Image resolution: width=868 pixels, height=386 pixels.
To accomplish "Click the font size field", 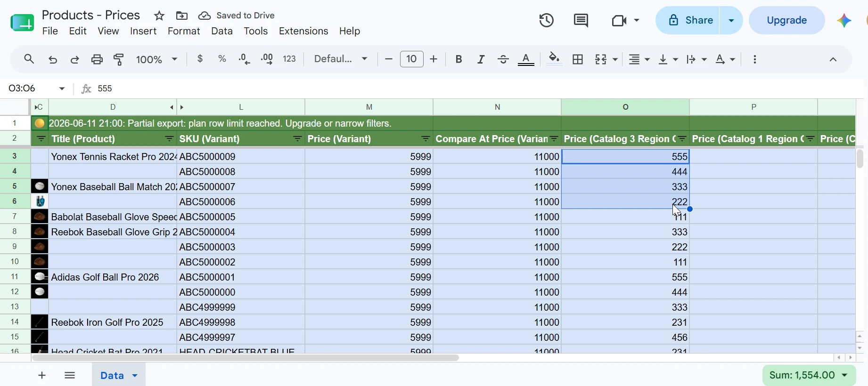I will tap(411, 59).
